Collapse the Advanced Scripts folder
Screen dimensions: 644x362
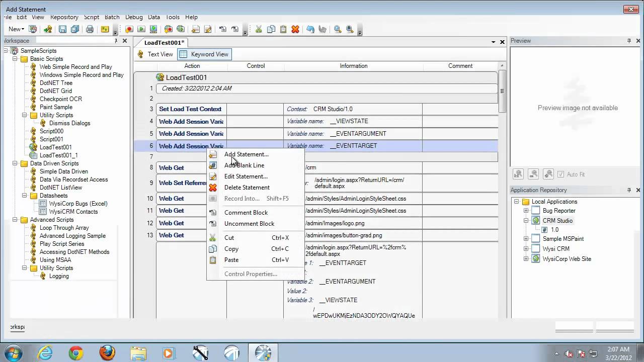pyautogui.click(x=15, y=220)
